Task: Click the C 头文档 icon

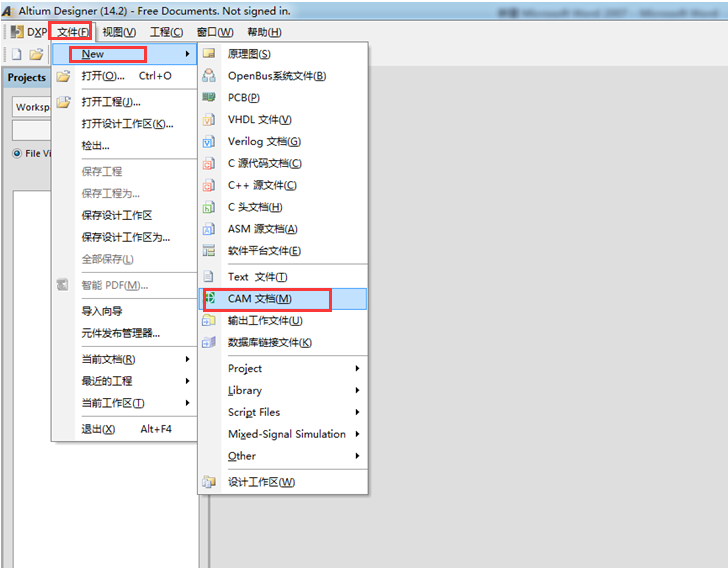Action: tap(209, 207)
